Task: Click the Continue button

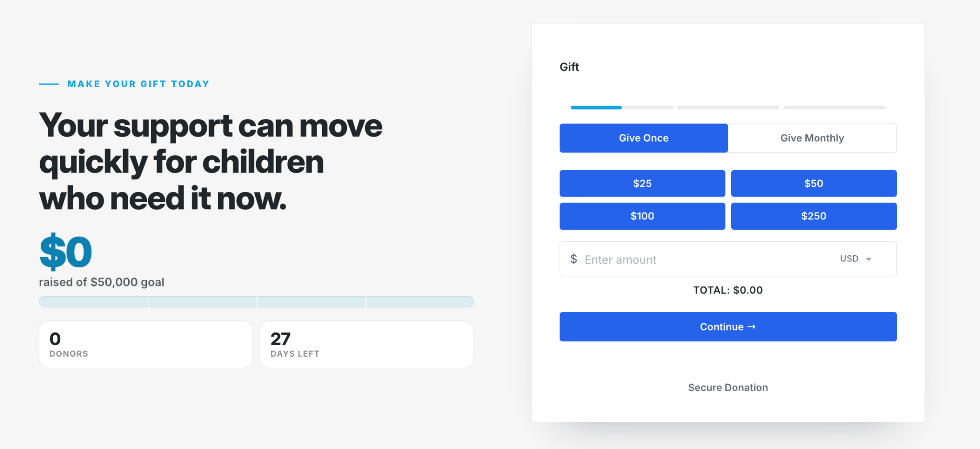Action: 728,327
